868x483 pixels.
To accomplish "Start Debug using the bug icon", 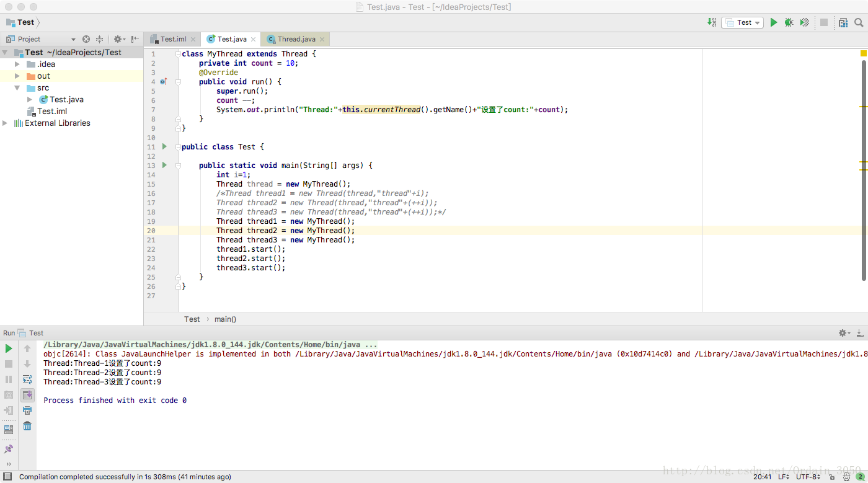I will [x=789, y=22].
